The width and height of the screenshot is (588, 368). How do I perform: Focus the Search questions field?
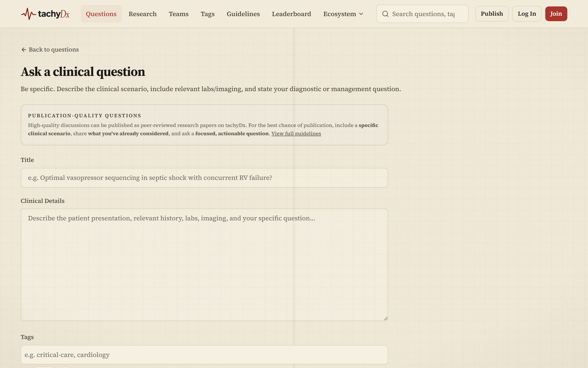[x=422, y=14]
